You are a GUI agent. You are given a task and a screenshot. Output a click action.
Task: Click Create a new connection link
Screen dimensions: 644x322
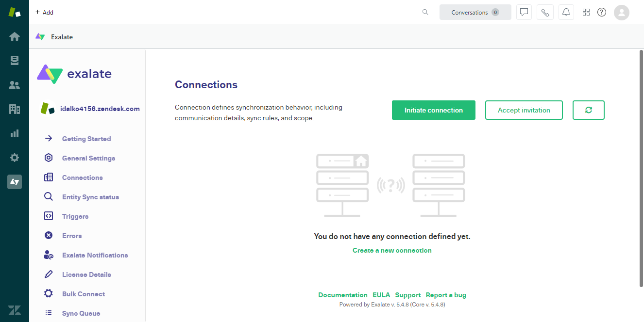pyautogui.click(x=392, y=250)
